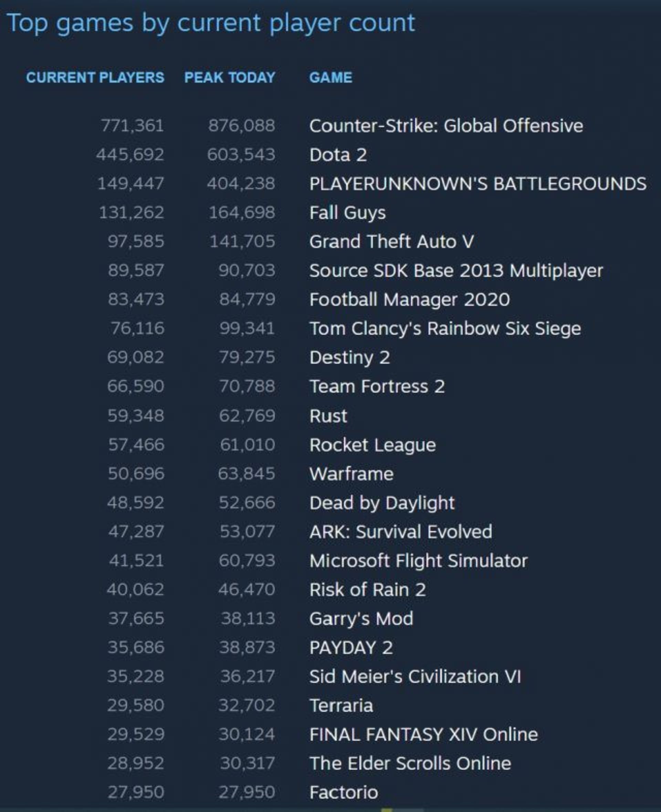Open the Grand Theft Auto V link
Viewport: 661px width, 812px height.
(391, 241)
